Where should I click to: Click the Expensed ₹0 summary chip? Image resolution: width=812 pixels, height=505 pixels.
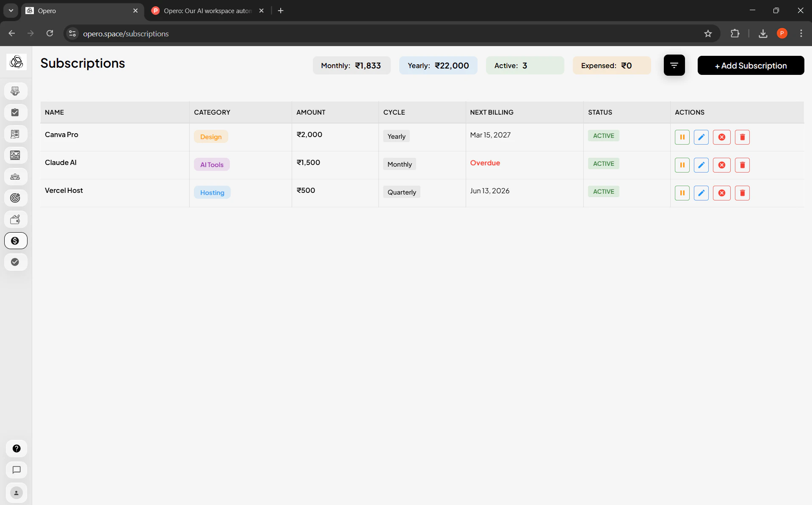[612, 66]
